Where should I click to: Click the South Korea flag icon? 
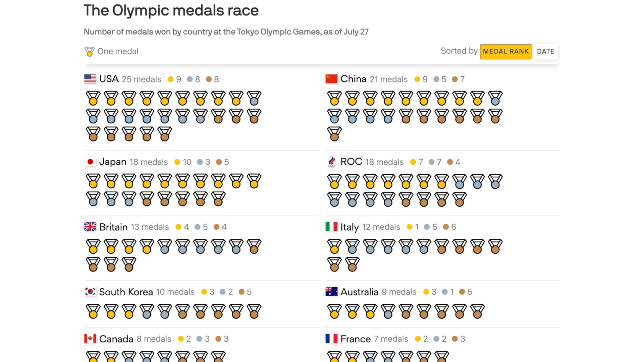(x=90, y=292)
